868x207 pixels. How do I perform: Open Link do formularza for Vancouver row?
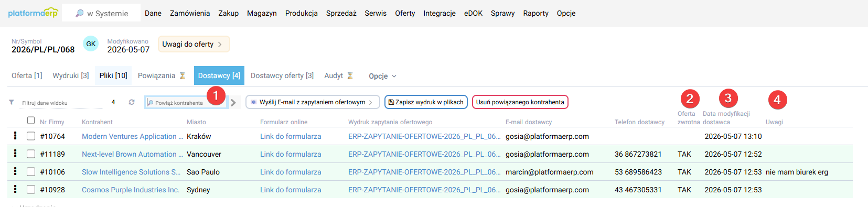coord(291,154)
